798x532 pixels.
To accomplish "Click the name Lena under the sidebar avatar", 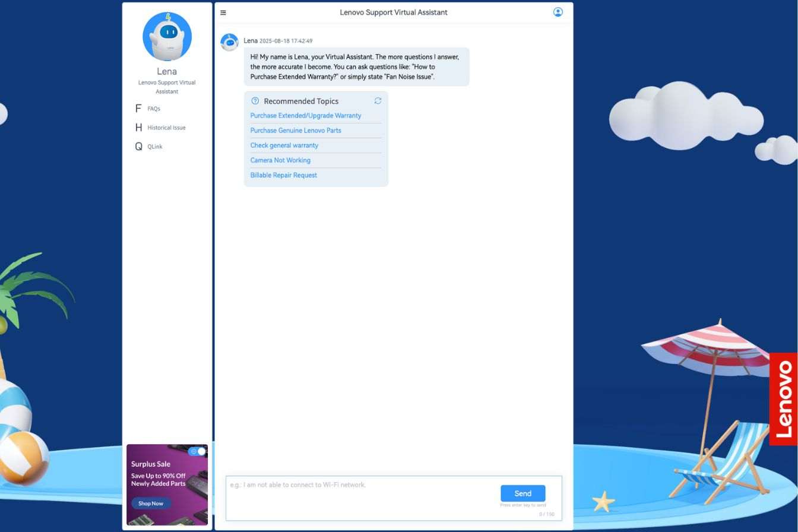I will 167,71.
